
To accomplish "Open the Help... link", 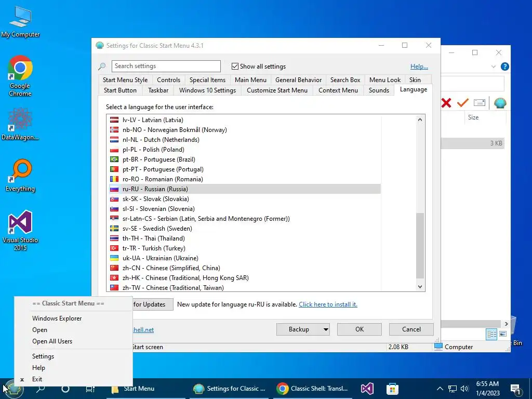I will tap(419, 66).
